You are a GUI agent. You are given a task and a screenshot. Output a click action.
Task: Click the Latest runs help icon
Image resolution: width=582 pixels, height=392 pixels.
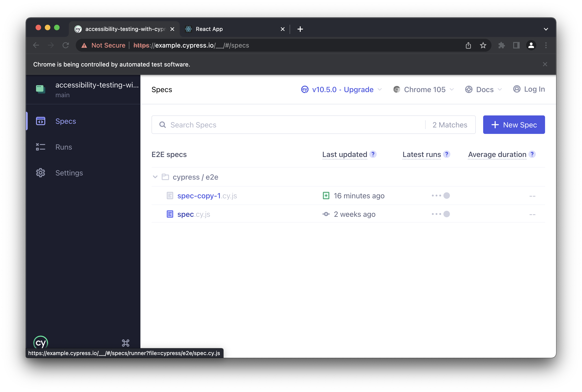446,154
